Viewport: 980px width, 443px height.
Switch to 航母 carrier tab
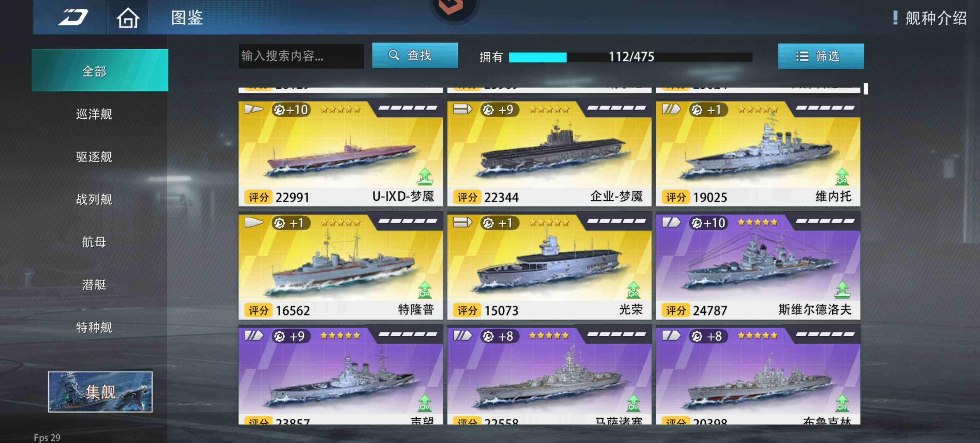click(x=94, y=242)
